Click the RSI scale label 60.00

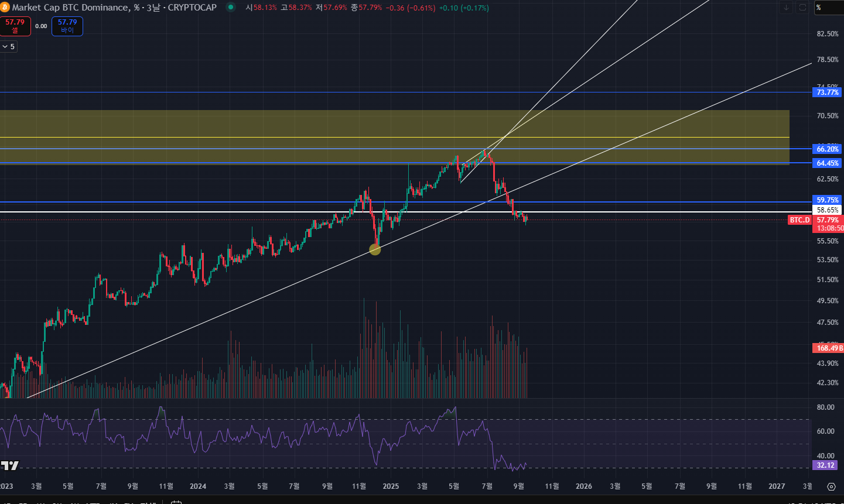pos(826,431)
